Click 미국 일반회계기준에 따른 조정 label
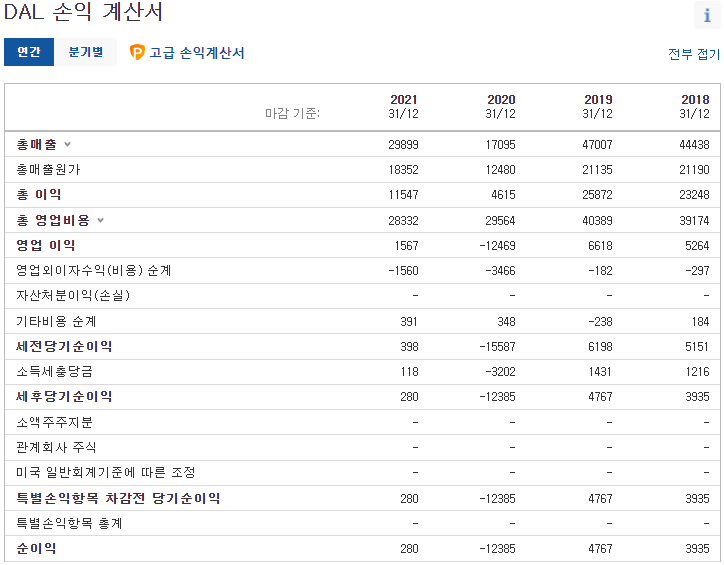 106,473
